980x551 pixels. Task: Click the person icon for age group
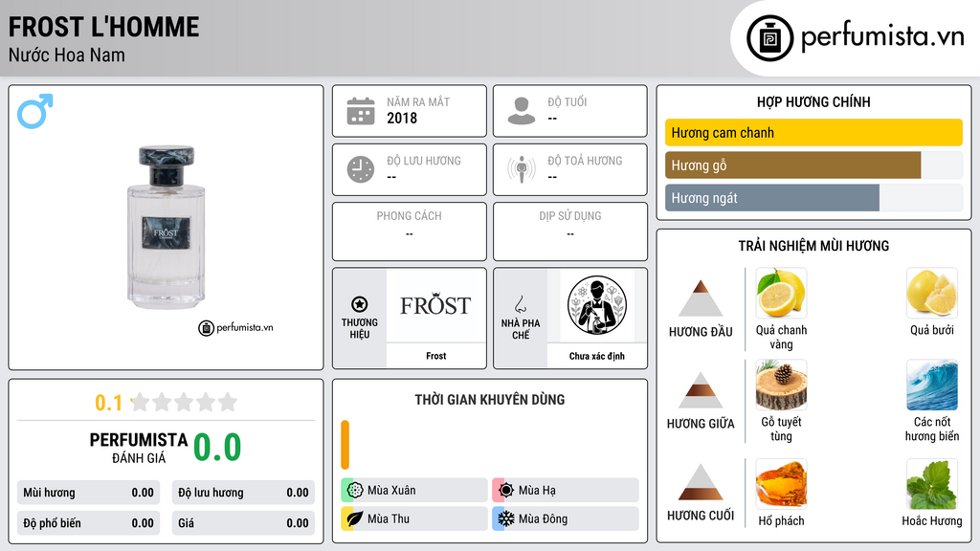[522, 111]
